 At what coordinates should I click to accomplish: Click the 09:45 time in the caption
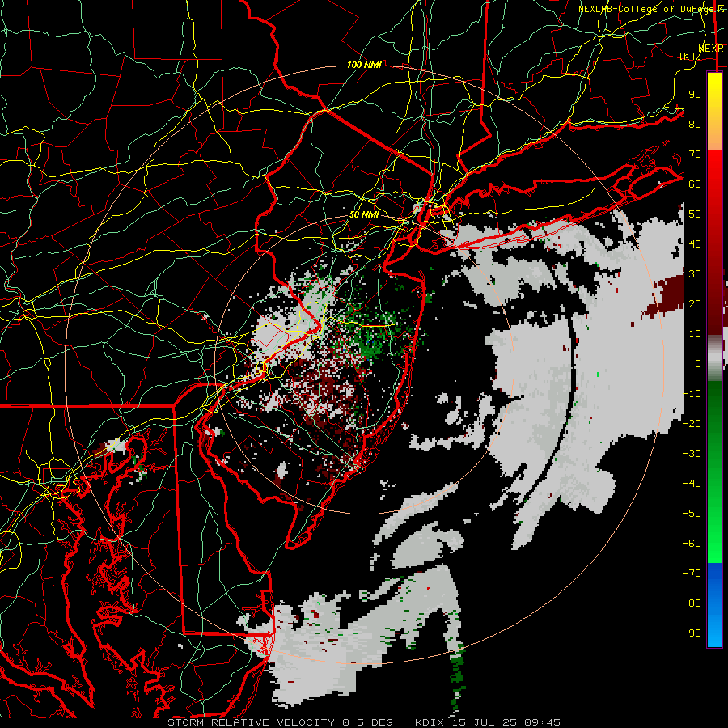click(x=544, y=722)
